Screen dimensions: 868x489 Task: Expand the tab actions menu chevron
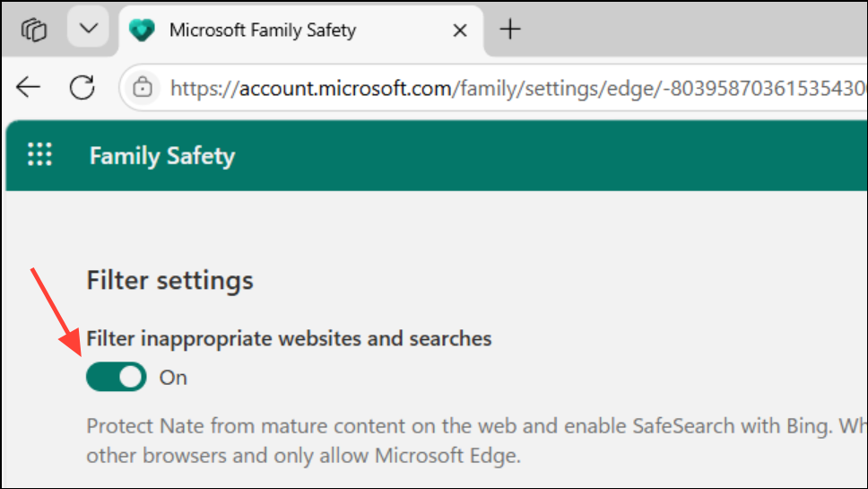(88, 29)
